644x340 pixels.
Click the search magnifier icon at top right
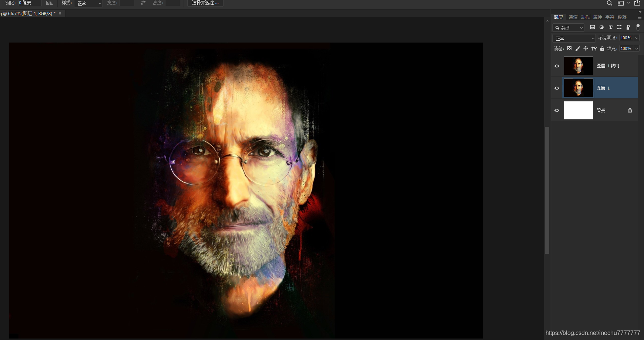pyautogui.click(x=609, y=3)
